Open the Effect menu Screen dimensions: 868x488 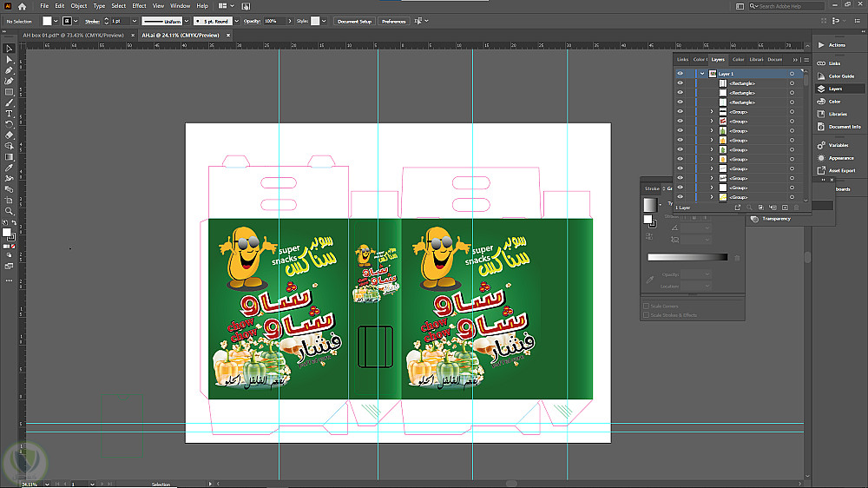tap(139, 6)
